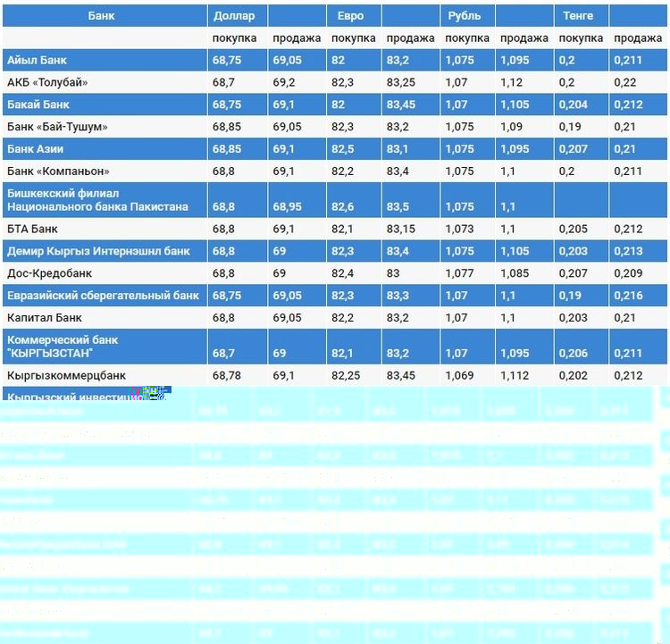Open the Банк Азии entry

(35, 148)
